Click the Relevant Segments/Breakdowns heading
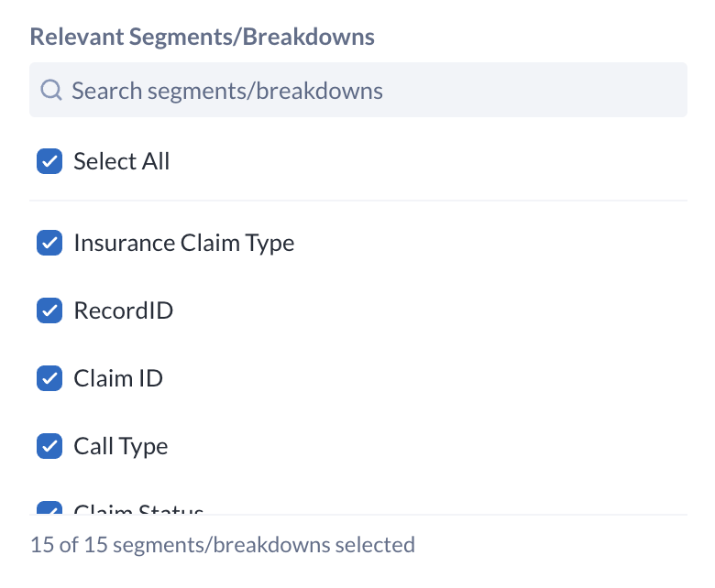Viewport: 715px width, 588px height. [202, 37]
